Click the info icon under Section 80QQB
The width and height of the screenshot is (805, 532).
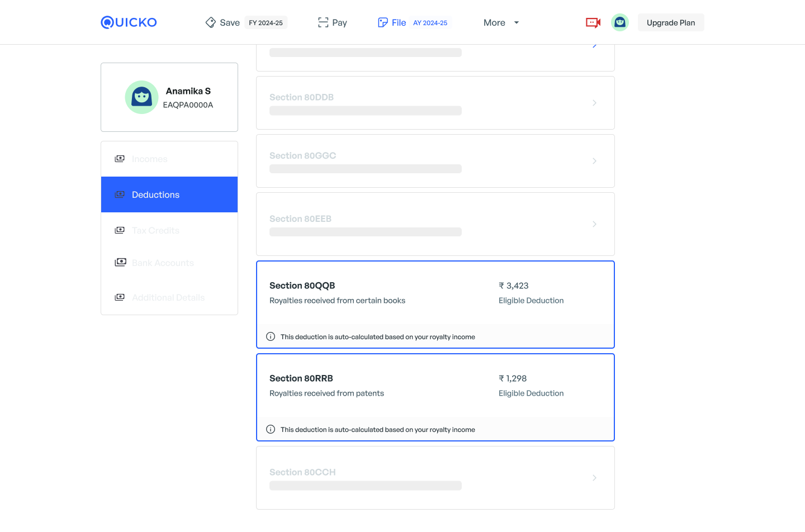(x=271, y=336)
